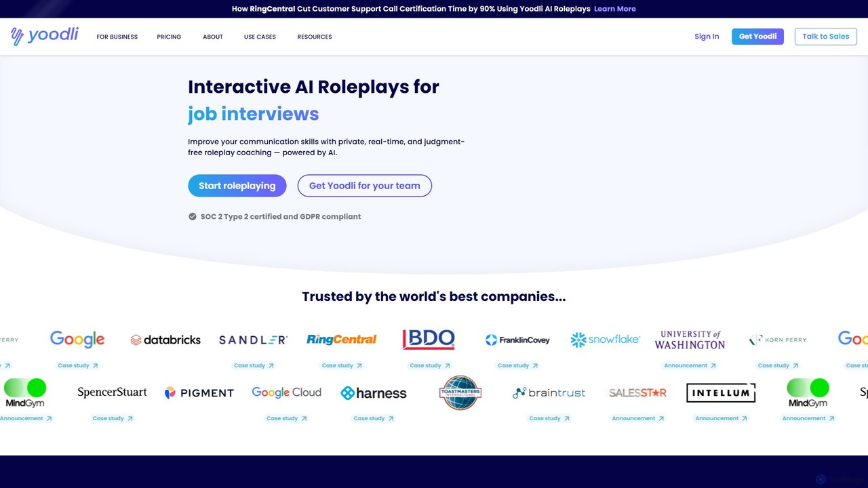Open the Google Cloud Case study link
This screenshot has height=488, width=868.
286,418
